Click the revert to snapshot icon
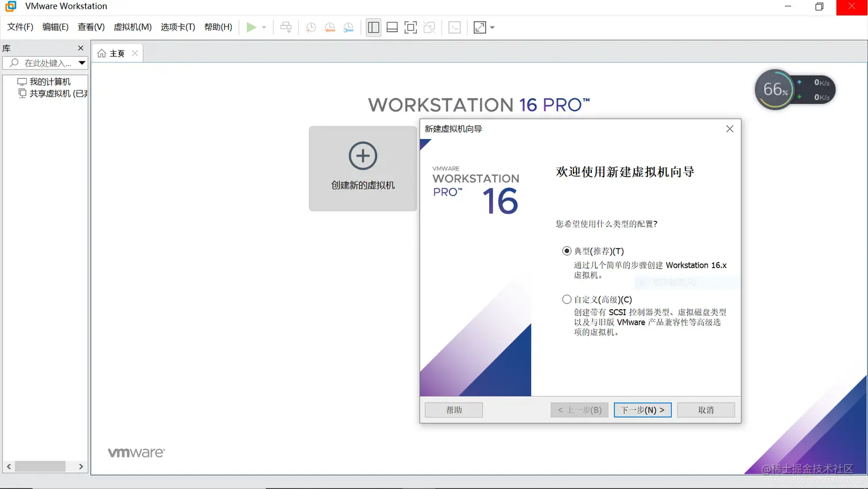The width and height of the screenshot is (868, 489). [330, 27]
